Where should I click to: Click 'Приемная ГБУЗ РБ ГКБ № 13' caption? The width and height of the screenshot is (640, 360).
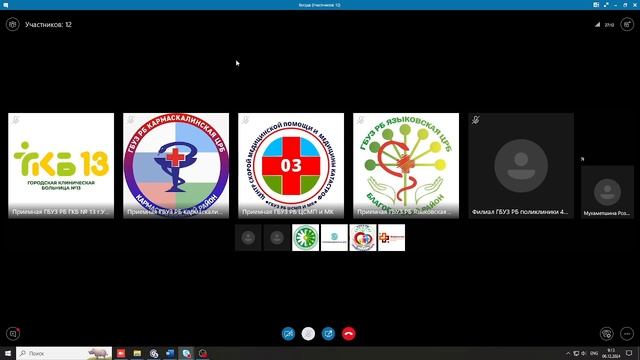click(x=60, y=212)
